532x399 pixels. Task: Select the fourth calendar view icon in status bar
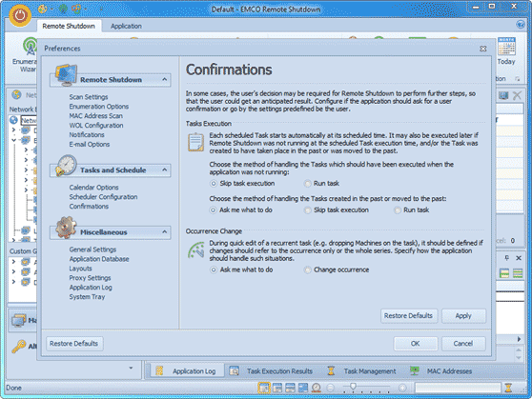pos(303,388)
